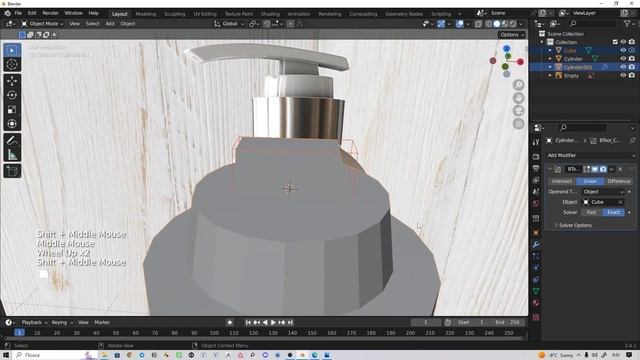Click the zoom view magnifier icon
The width and height of the screenshot is (640, 360).
pos(518,85)
